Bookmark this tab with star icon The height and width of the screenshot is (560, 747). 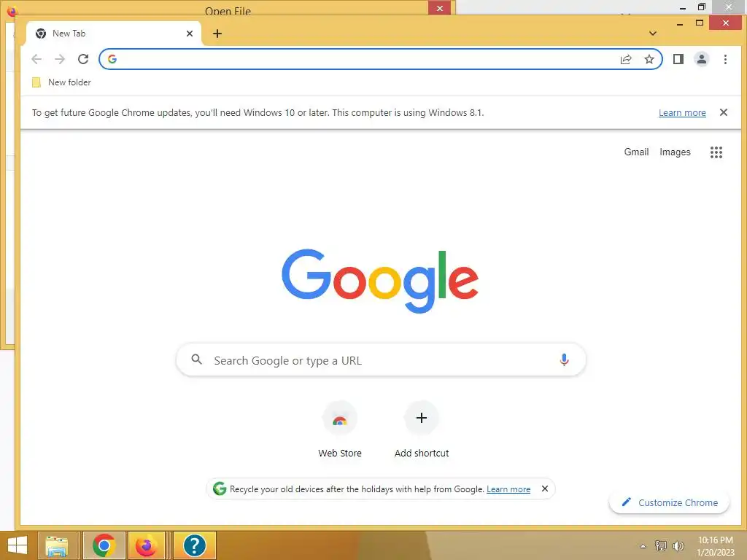tap(649, 59)
